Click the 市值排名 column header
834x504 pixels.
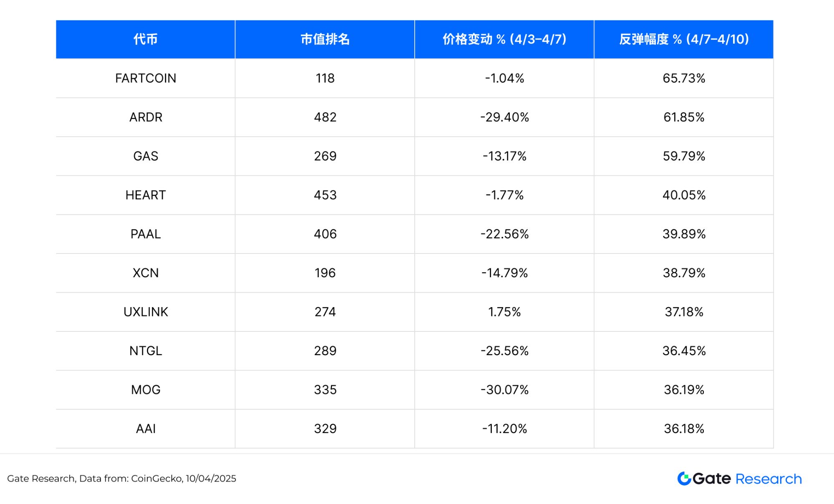[325, 39]
